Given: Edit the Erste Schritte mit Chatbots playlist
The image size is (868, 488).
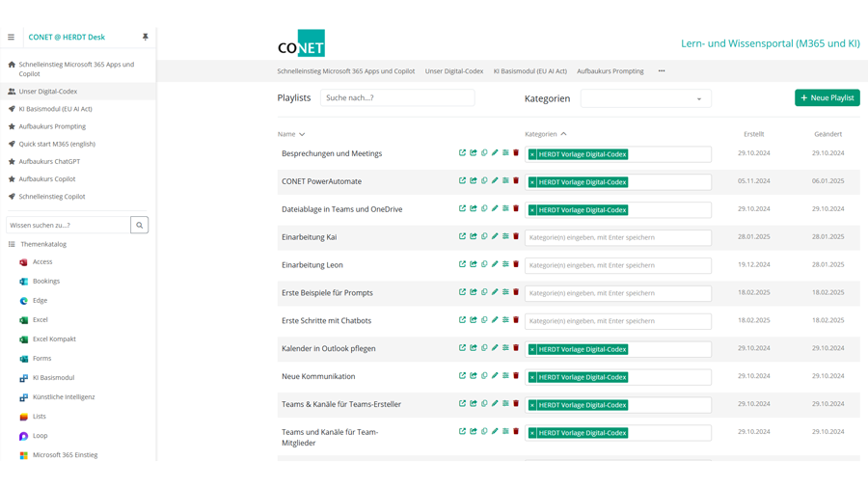Looking at the screenshot, I should coord(495,320).
